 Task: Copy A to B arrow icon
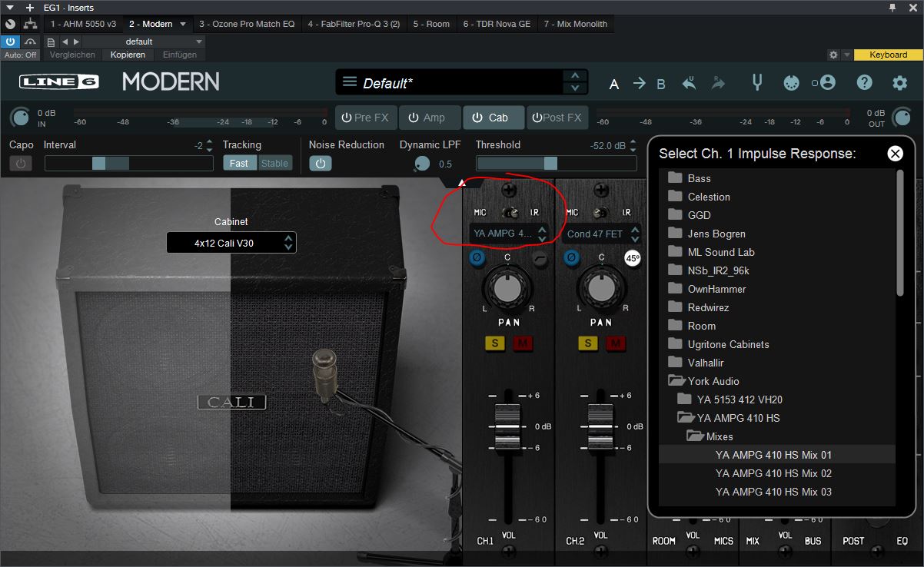pyautogui.click(x=639, y=83)
